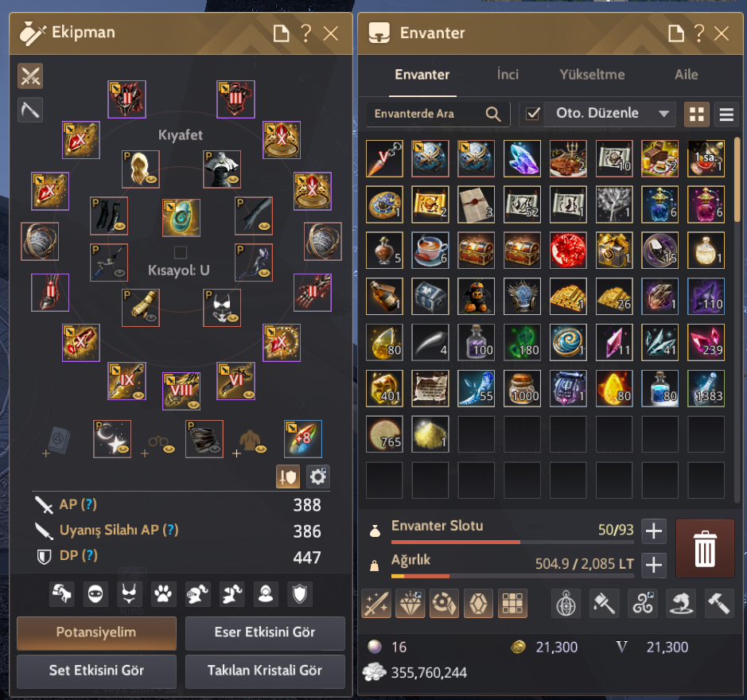This screenshot has height=700, width=747.
Task: Open equipment settings gear icon
Action: (317, 476)
